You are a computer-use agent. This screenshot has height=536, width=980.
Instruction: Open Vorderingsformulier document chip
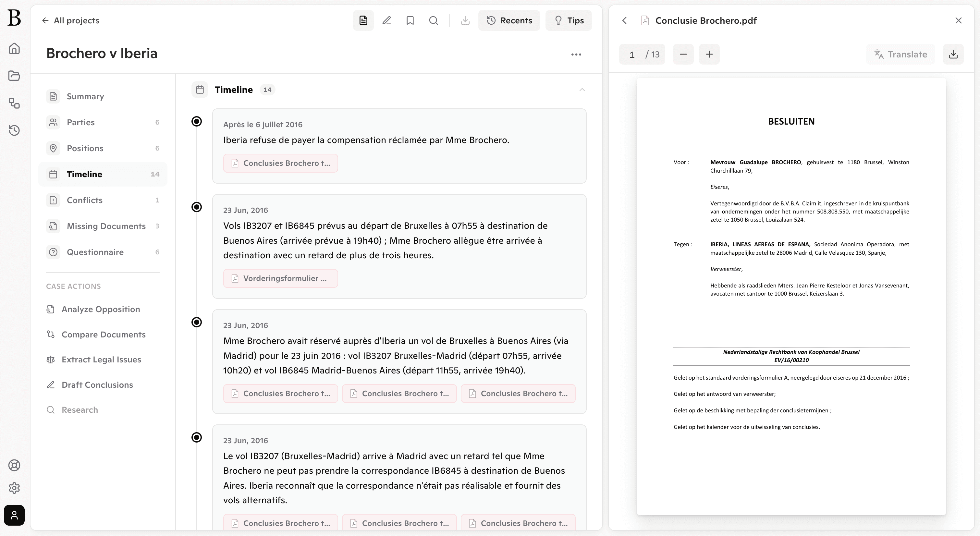pos(280,278)
